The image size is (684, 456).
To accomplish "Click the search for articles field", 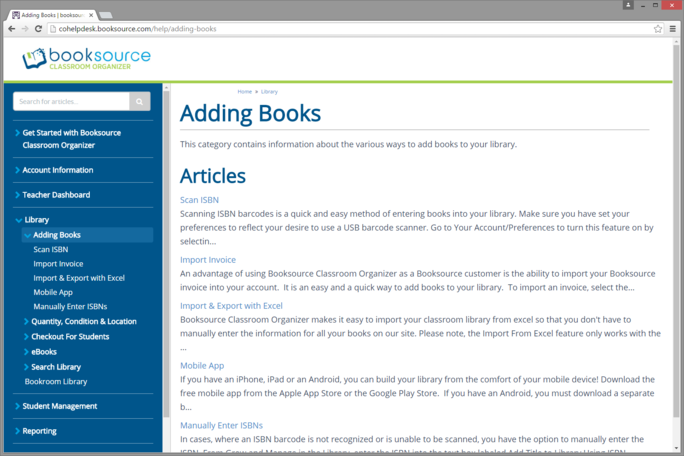I will 71,102.
